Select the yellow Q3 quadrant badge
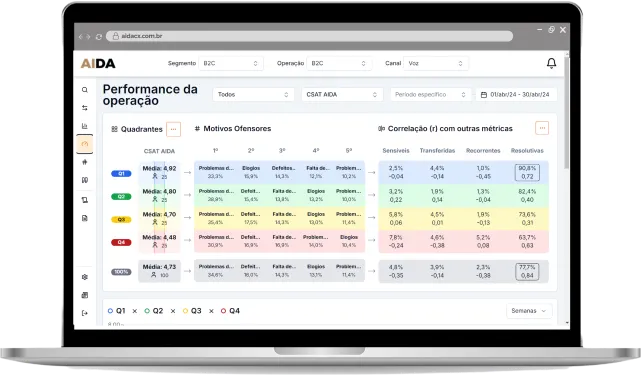 click(121, 220)
